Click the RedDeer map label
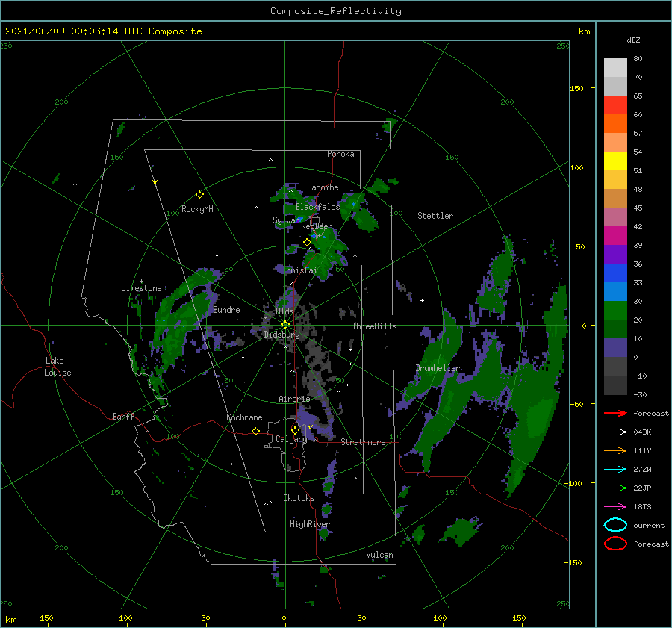The width and height of the screenshot is (672, 628). pyautogui.click(x=317, y=226)
